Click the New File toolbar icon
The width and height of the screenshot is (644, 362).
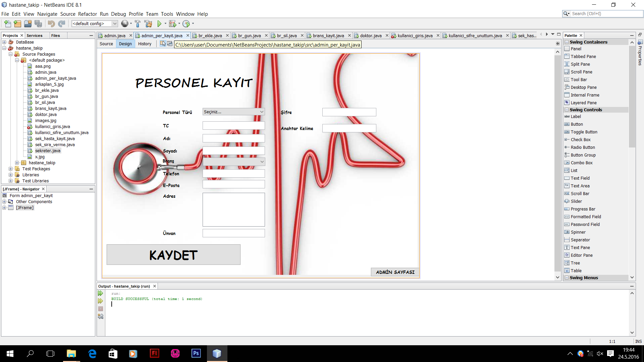pos(7,24)
